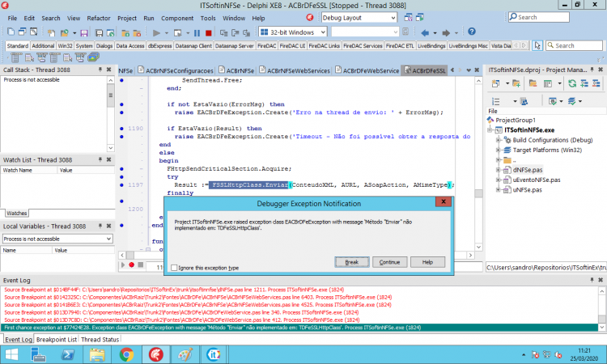607x364 pixels.
Task: Click the blue Help question mark icon
Action: tap(472, 32)
